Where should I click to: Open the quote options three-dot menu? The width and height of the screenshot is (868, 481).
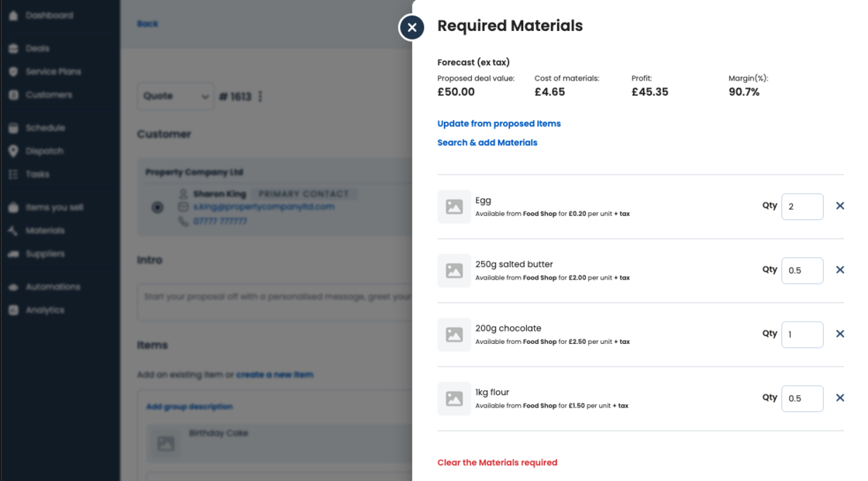pos(260,97)
